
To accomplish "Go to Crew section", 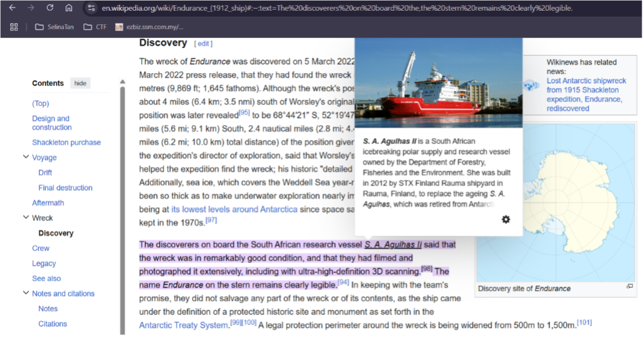I will [x=41, y=248].
